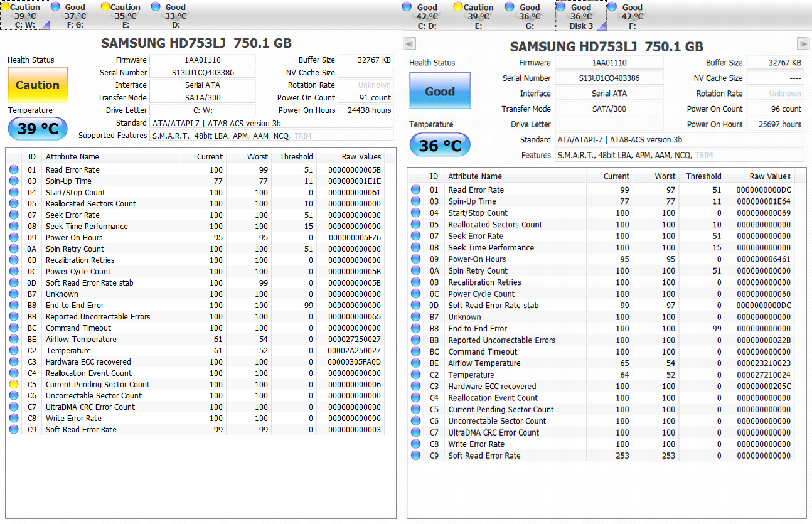The image size is (812, 524).
Task: Click the 36 °C temperature indicator
Action: pyautogui.click(x=439, y=146)
